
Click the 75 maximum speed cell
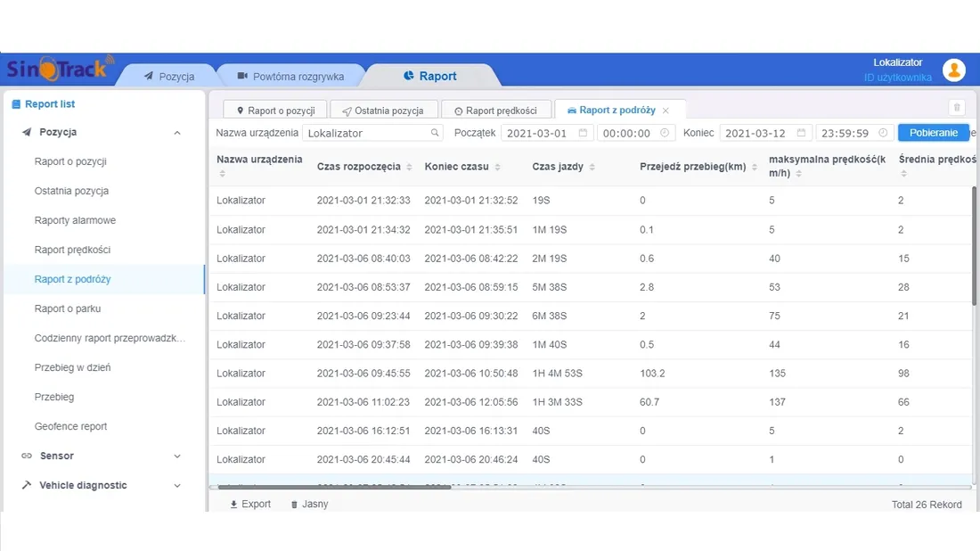coord(774,316)
